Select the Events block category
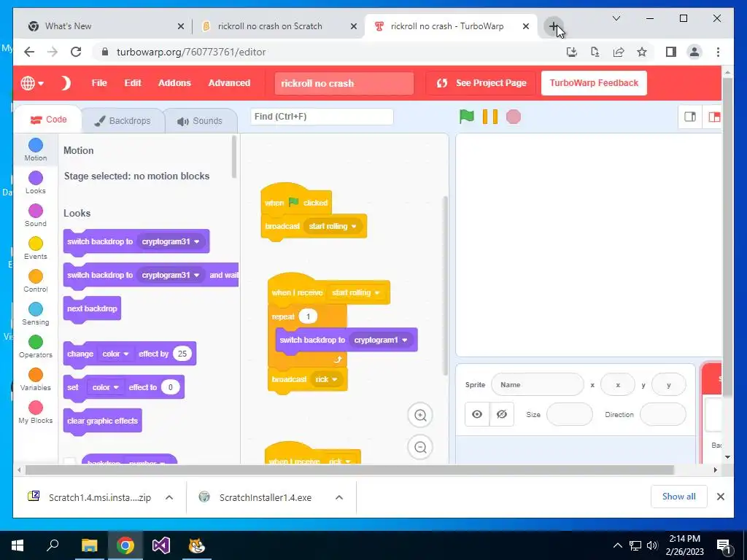The height and width of the screenshot is (560, 747). point(36,248)
